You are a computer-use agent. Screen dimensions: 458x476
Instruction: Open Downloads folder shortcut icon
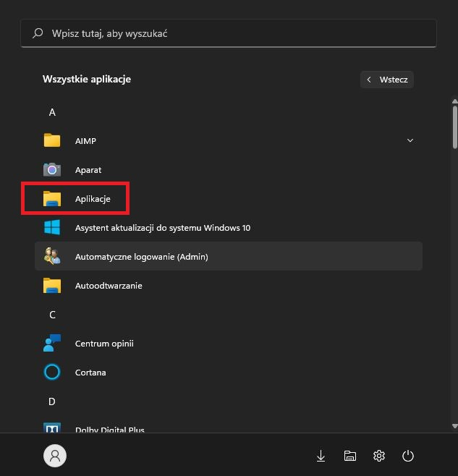pos(321,456)
